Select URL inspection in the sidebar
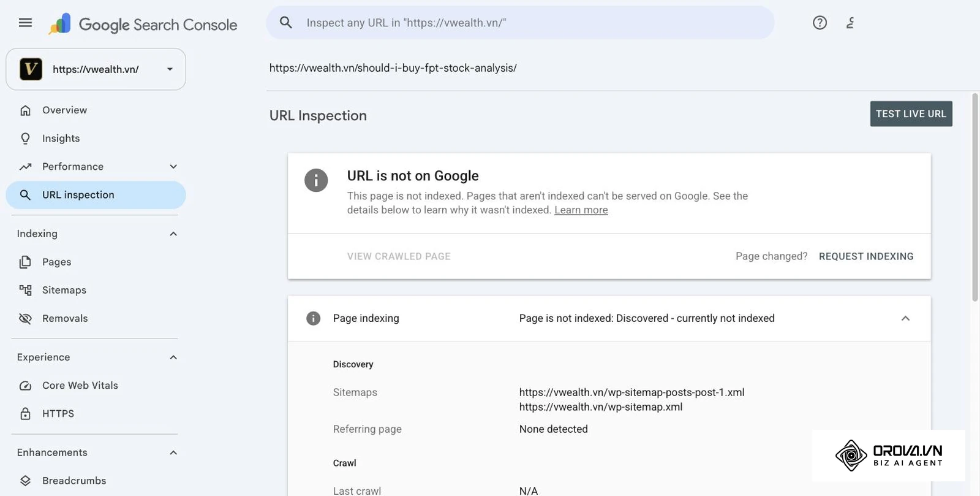 [96, 195]
